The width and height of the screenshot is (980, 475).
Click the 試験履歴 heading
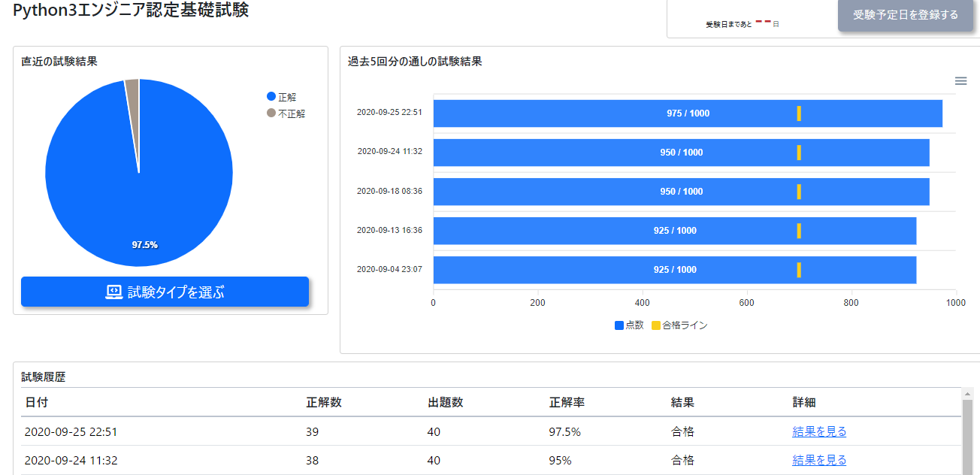tap(44, 377)
